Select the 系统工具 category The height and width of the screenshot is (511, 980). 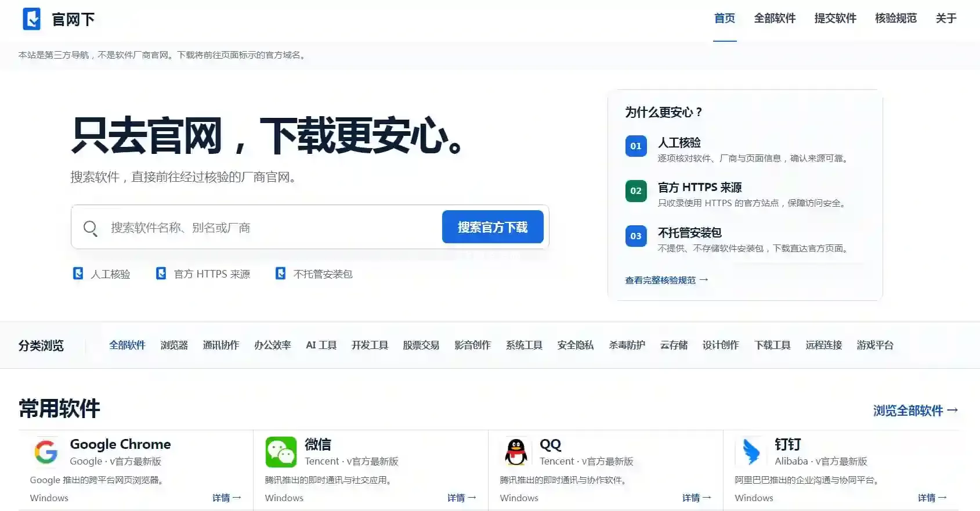pos(524,345)
